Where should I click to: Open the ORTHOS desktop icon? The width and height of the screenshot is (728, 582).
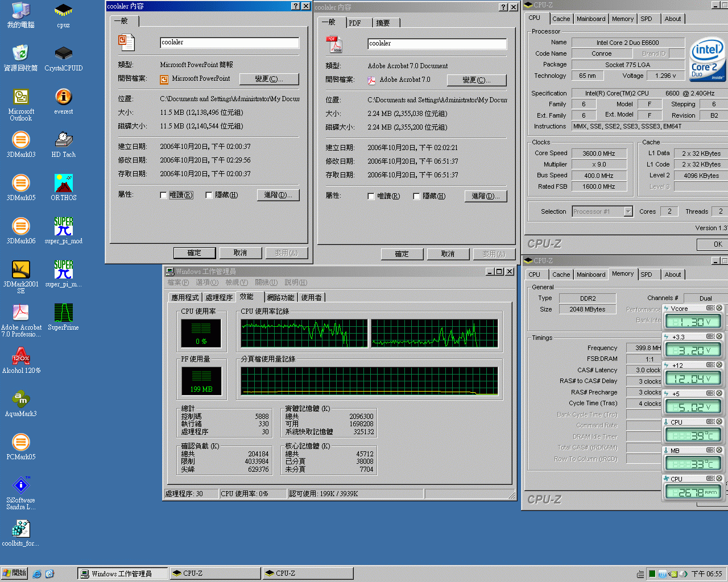point(63,188)
